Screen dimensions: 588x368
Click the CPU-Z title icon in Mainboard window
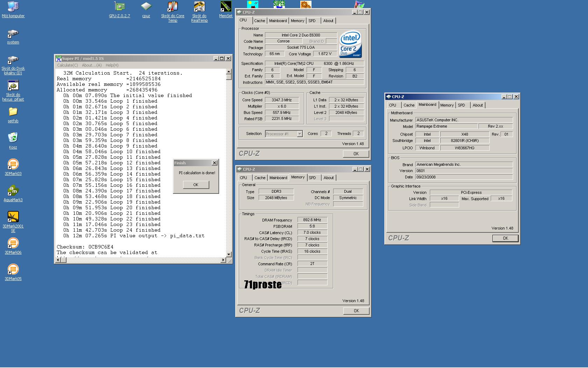[388, 97]
